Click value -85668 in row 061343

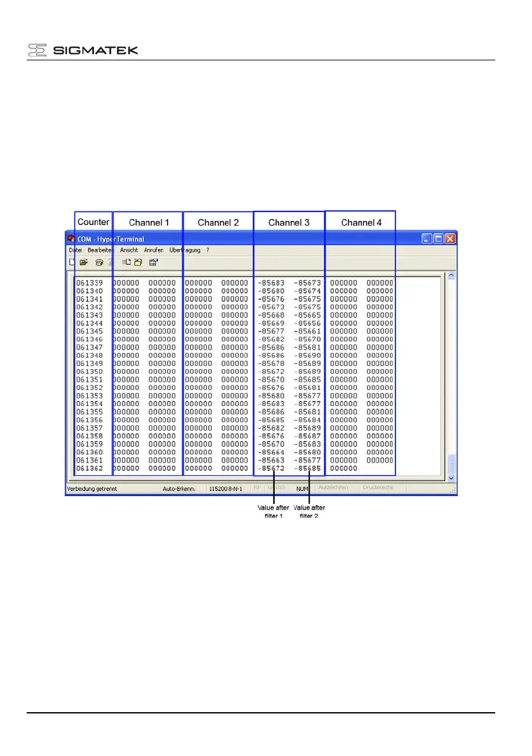[x=271, y=315]
